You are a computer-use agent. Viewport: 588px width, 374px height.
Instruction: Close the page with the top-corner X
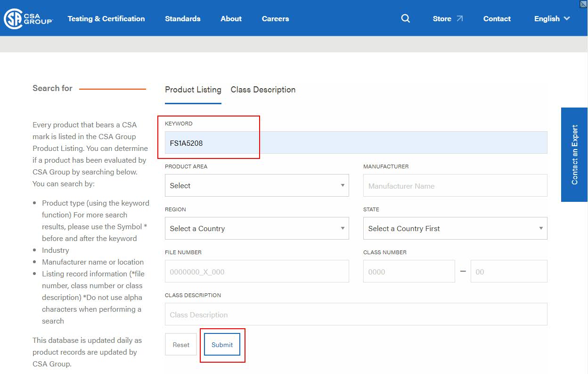583,4
